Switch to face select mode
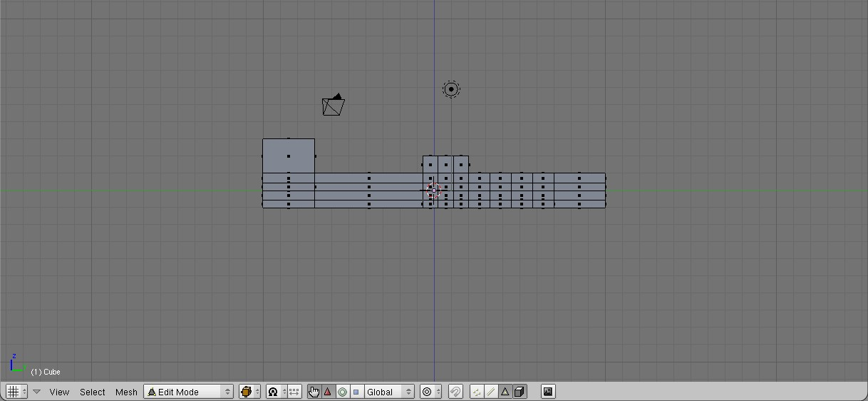The image size is (868, 401). tap(505, 392)
